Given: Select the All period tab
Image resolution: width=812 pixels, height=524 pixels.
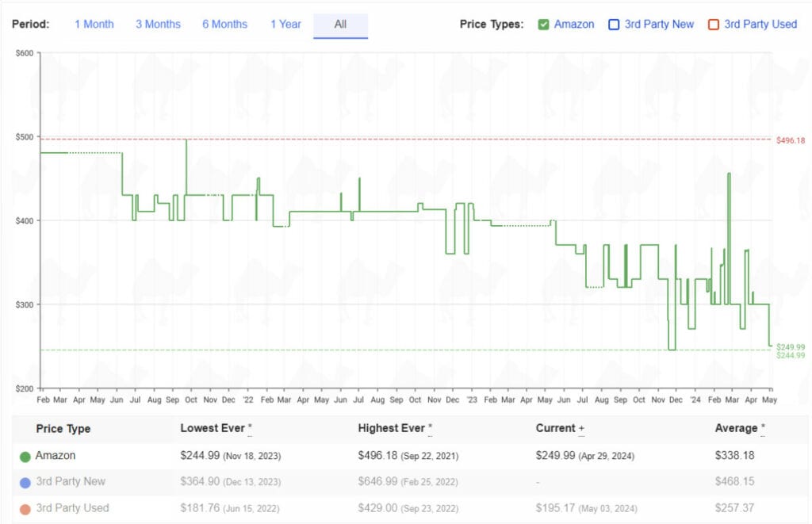Looking at the screenshot, I should click(340, 24).
